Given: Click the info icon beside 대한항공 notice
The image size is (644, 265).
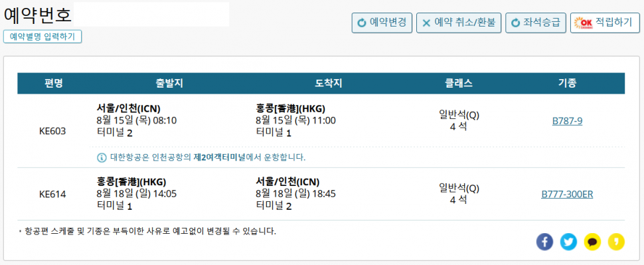Looking at the screenshot, I should click(x=101, y=157).
